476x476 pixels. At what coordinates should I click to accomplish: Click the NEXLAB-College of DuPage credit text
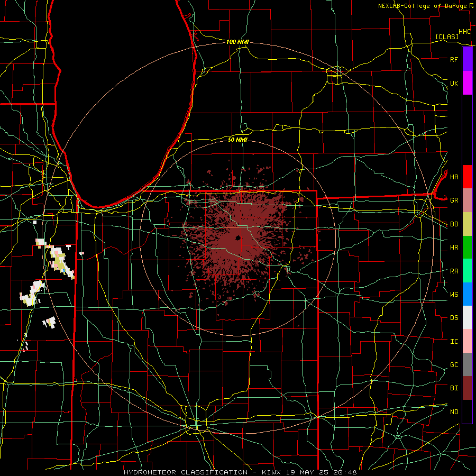pyautogui.click(x=423, y=6)
